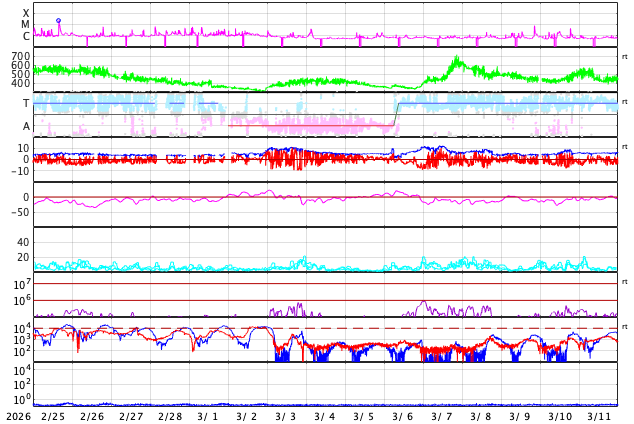Select the 3/8 date label
Viewport: 634px width, 424px height.
pyautogui.click(x=481, y=416)
